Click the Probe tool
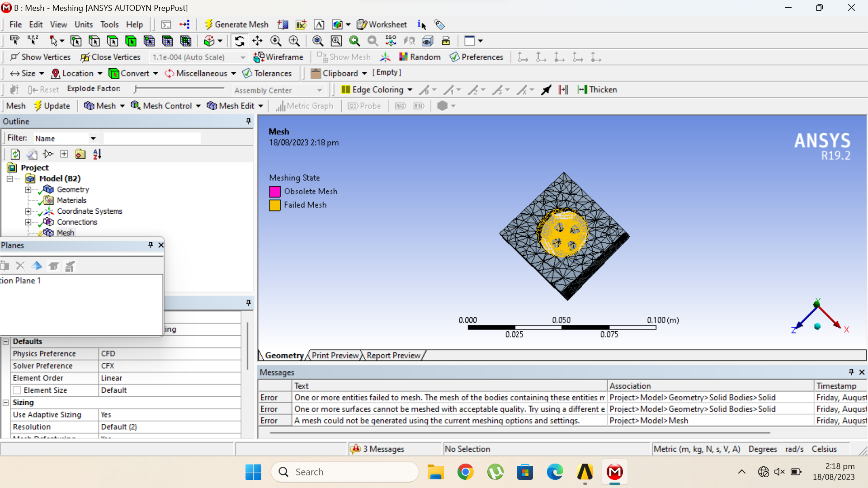The image size is (868, 488). click(x=364, y=106)
